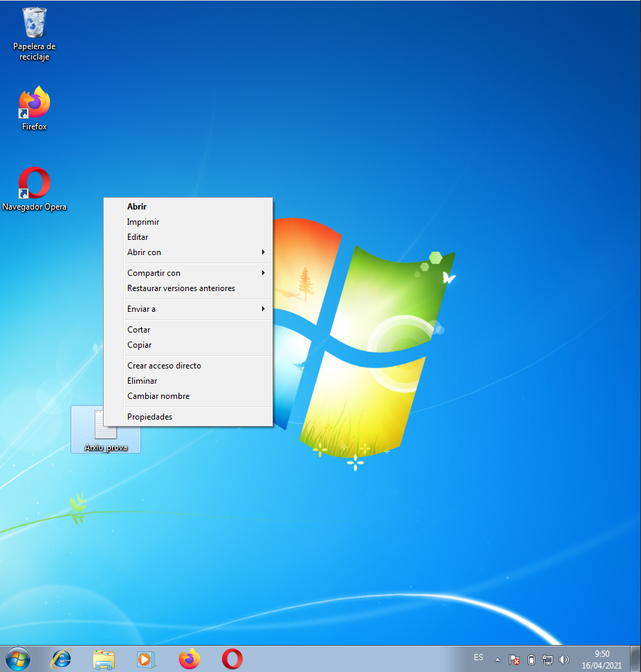
Task: Click the battery power tray icon
Action: (531, 660)
